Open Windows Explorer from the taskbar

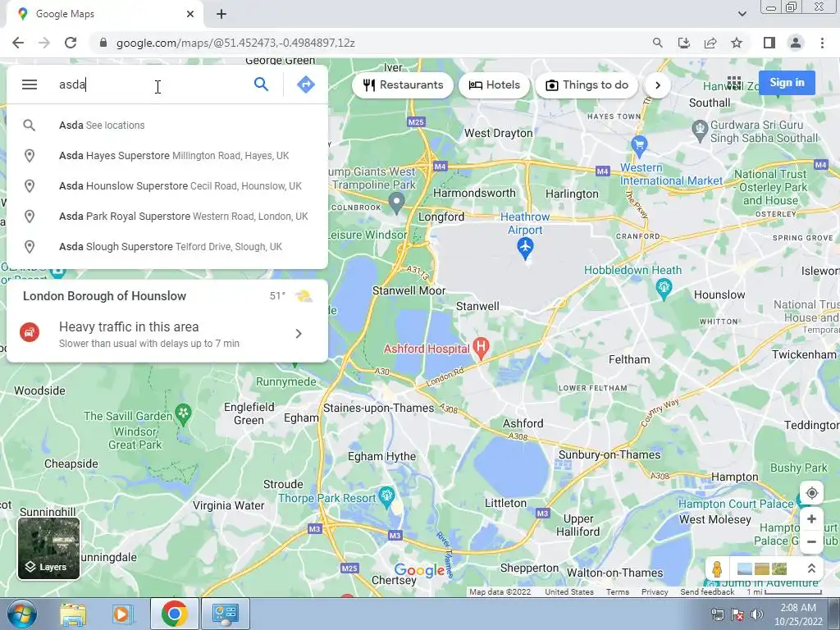(73, 614)
